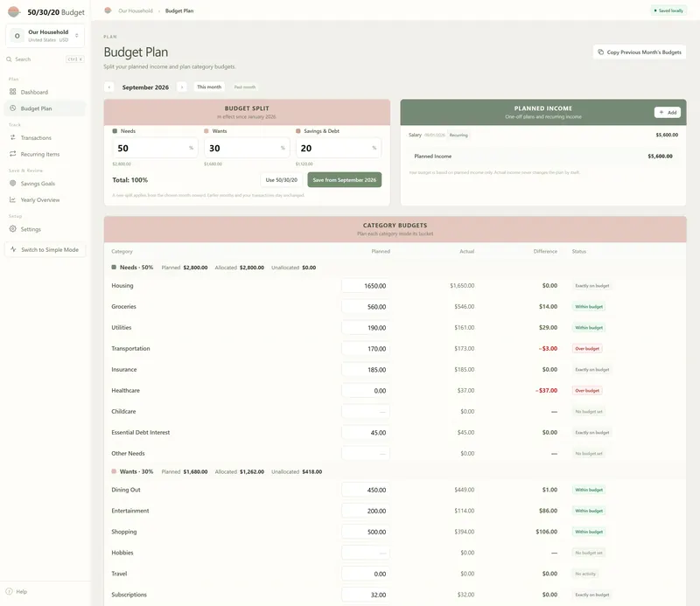The width and height of the screenshot is (700, 606).
Task: Open the Transactions page
Action: click(45, 138)
